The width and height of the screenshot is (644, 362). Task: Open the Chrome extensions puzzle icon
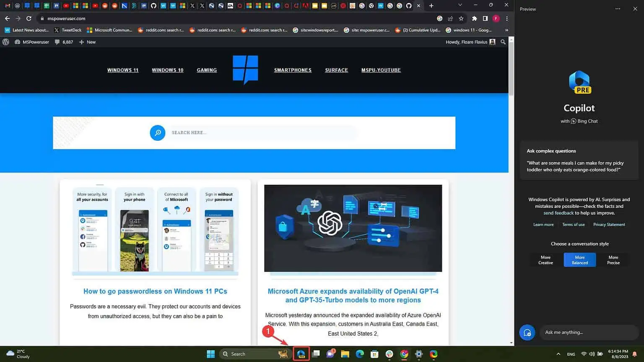(474, 18)
